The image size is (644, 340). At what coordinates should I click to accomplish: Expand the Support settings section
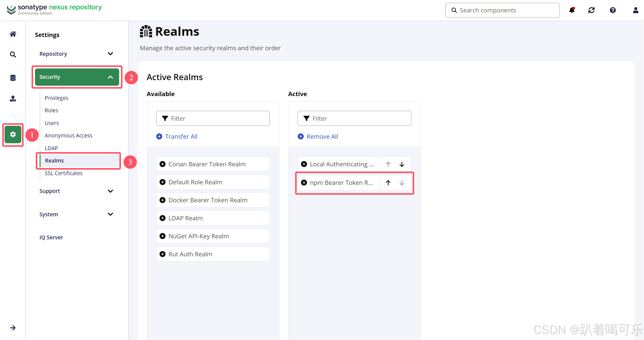point(77,191)
